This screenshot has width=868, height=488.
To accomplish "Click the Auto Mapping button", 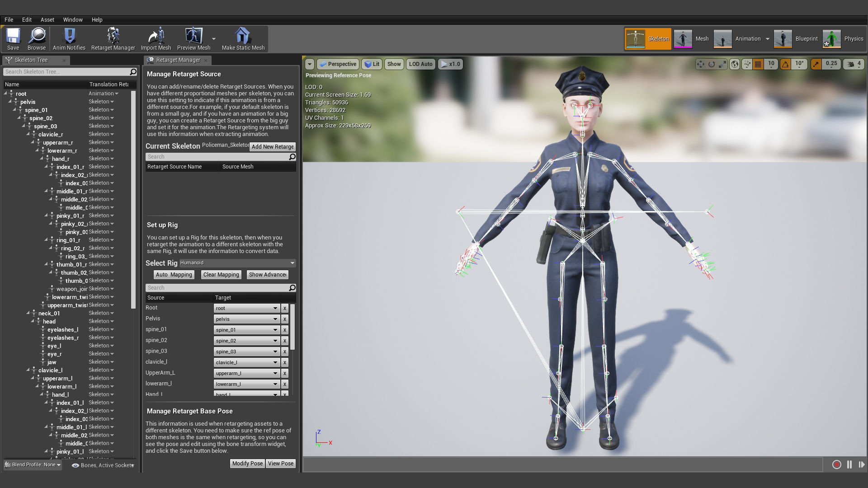I will [x=174, y=275].
